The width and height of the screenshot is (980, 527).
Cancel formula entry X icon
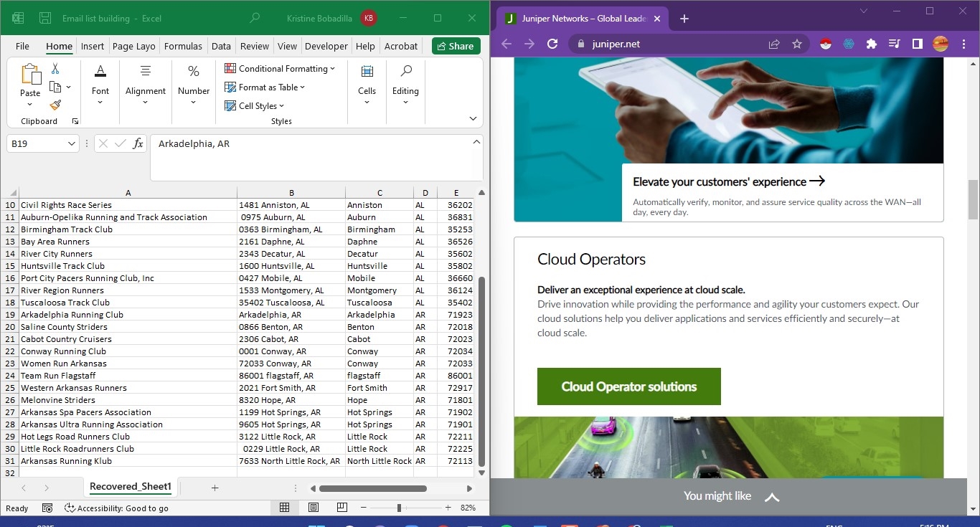click(103, 143)
